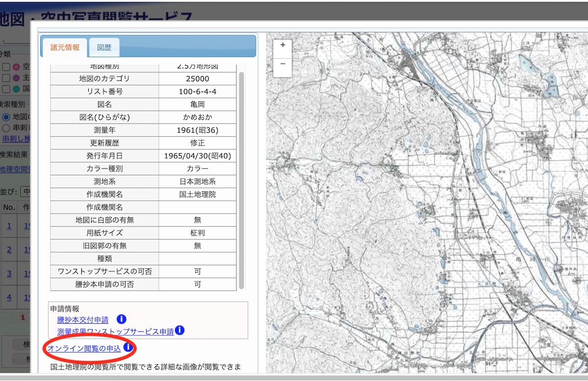Click the リスト番号 row label
588x381 pixels.
point(104,92)
